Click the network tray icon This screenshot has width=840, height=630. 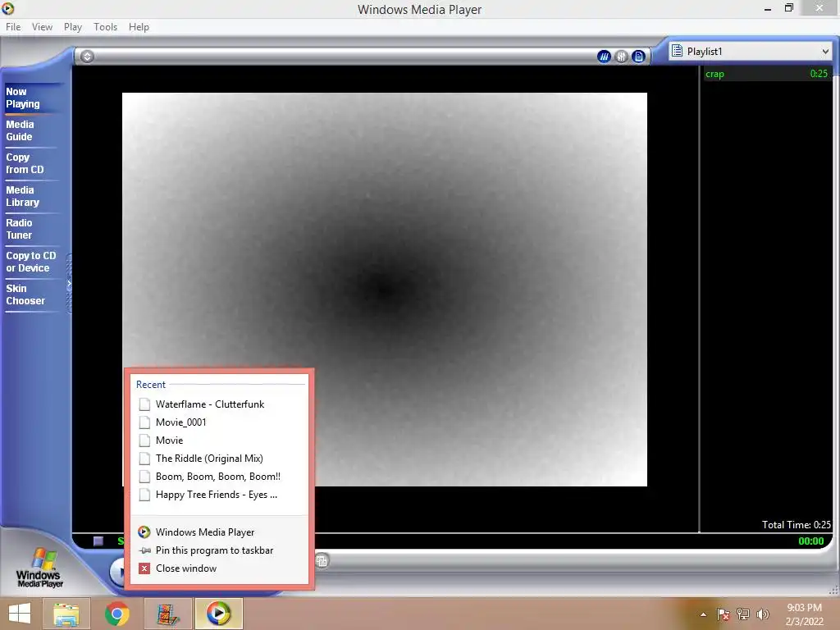[x=743, y=614]
